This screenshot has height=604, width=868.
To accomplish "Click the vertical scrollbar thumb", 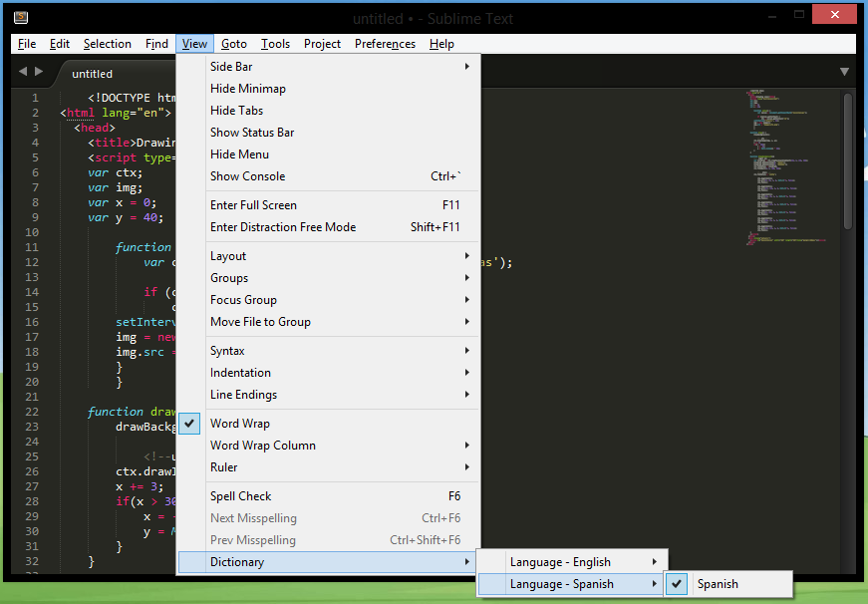I will 848,161.
